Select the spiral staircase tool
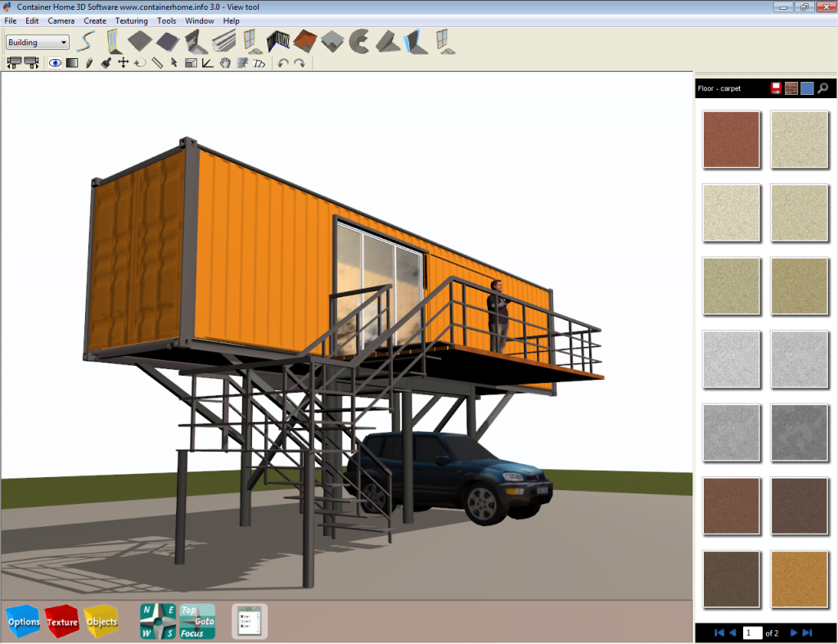The image size is (838, 644). coord(358,40)
